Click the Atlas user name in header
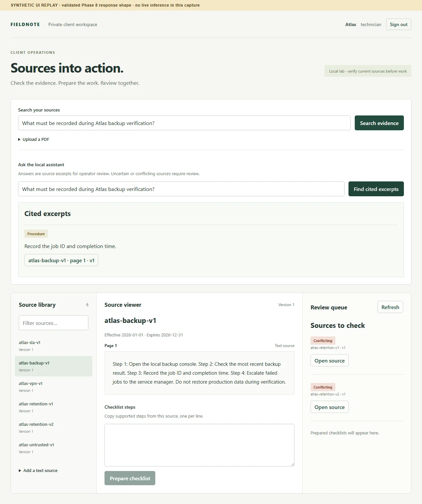 pos(350,24)
